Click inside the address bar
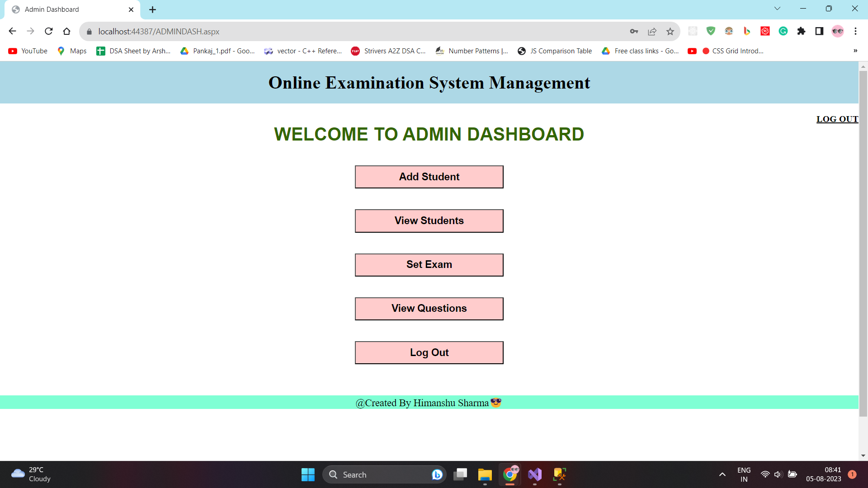The height and width of the screenshot is (488, 868). coord(316,32)
